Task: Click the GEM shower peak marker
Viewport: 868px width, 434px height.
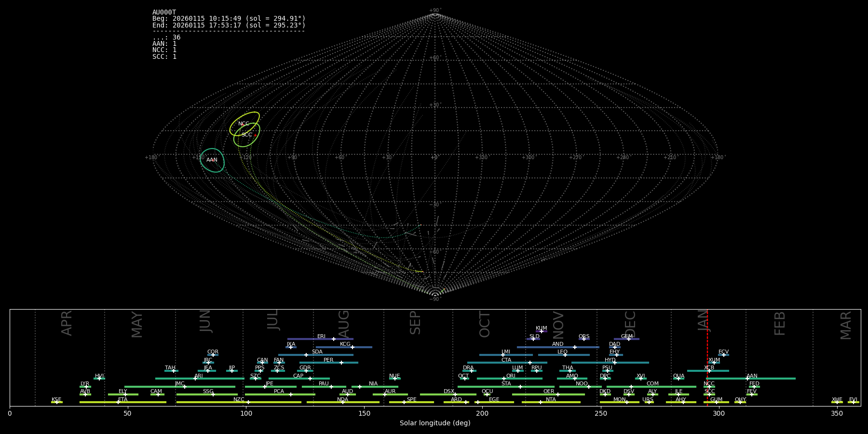Action: [628, 339]
